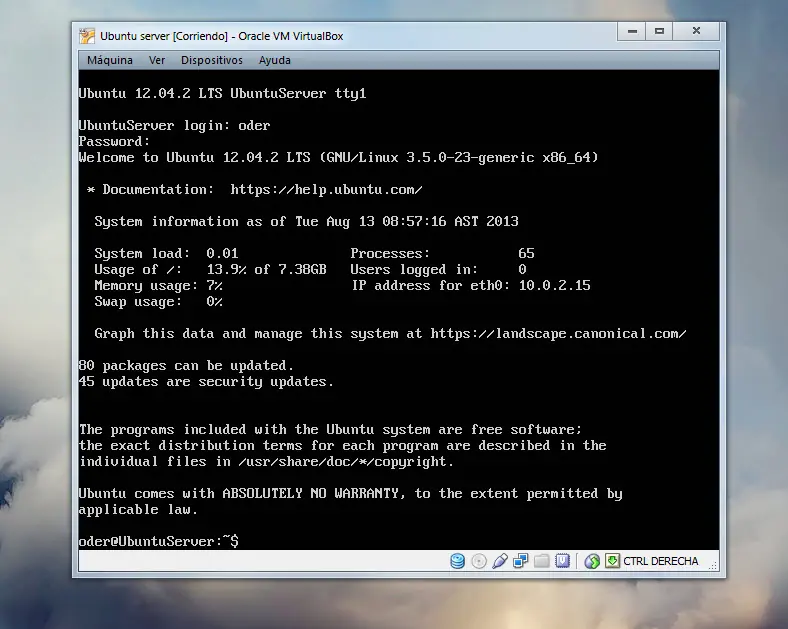Click the keyboard capture green arrow icon

click(x=613, y=561)
